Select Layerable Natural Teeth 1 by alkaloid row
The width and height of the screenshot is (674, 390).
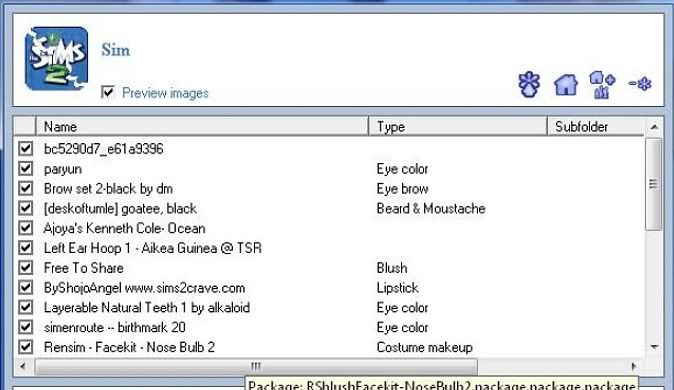coord(147,307)
